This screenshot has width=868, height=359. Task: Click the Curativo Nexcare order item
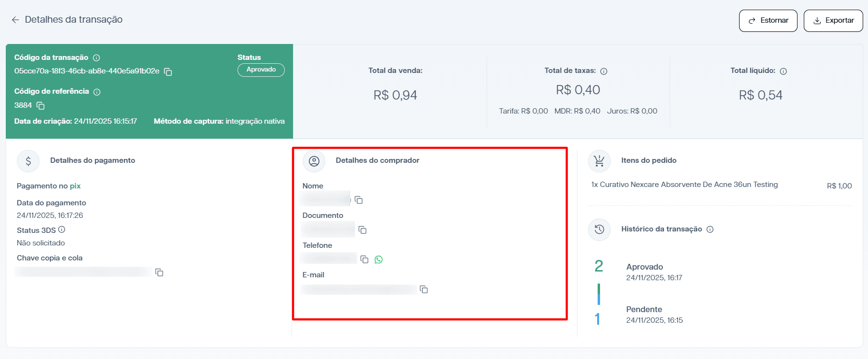click(x=684, y=185)
